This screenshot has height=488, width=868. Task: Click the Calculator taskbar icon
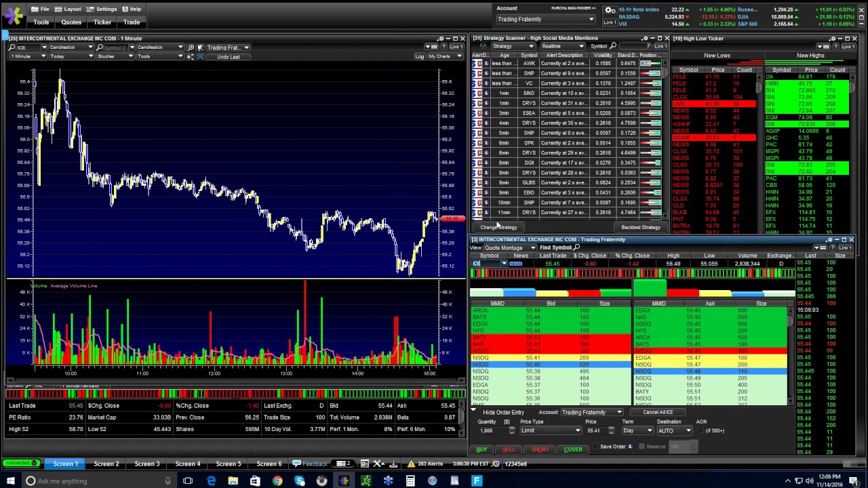click(410, 481)
